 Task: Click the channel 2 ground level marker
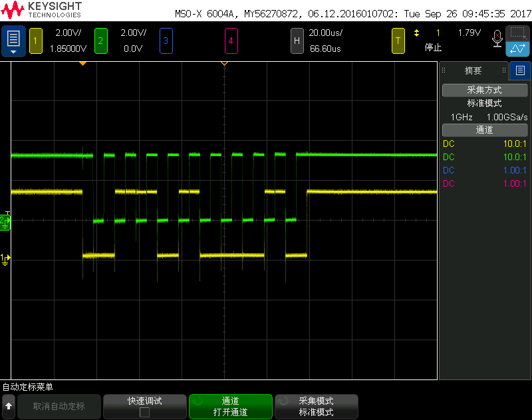5,222
